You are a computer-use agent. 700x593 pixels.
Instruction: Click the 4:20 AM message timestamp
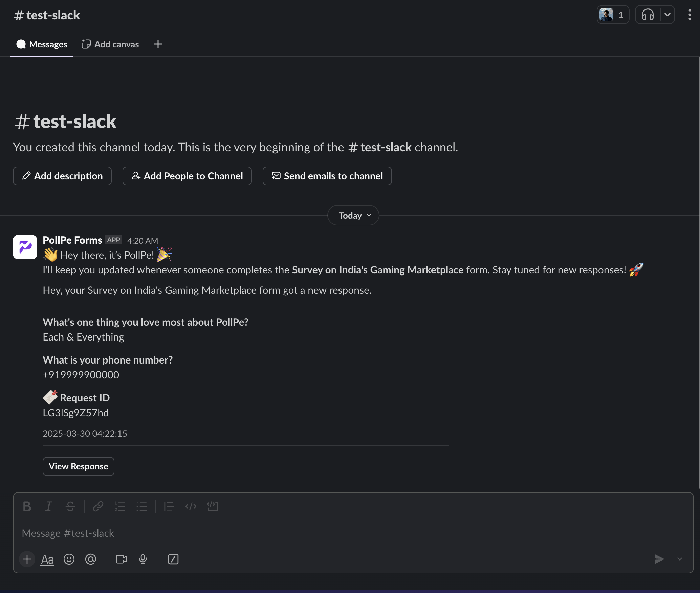[x=143, y=241]
